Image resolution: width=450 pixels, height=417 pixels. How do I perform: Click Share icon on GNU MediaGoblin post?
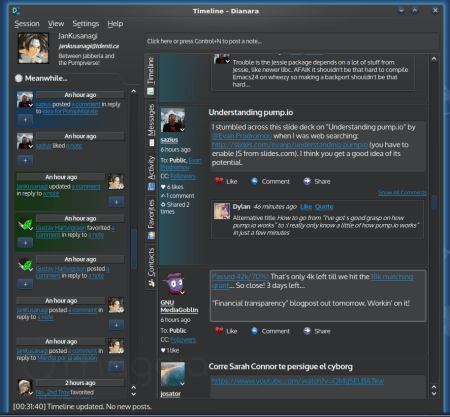[x=307, y=331]
